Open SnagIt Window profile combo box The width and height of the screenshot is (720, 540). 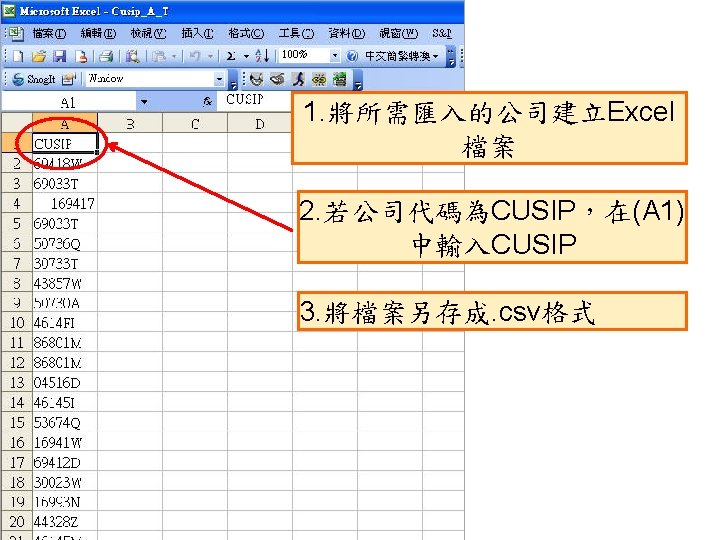[155, 79]
